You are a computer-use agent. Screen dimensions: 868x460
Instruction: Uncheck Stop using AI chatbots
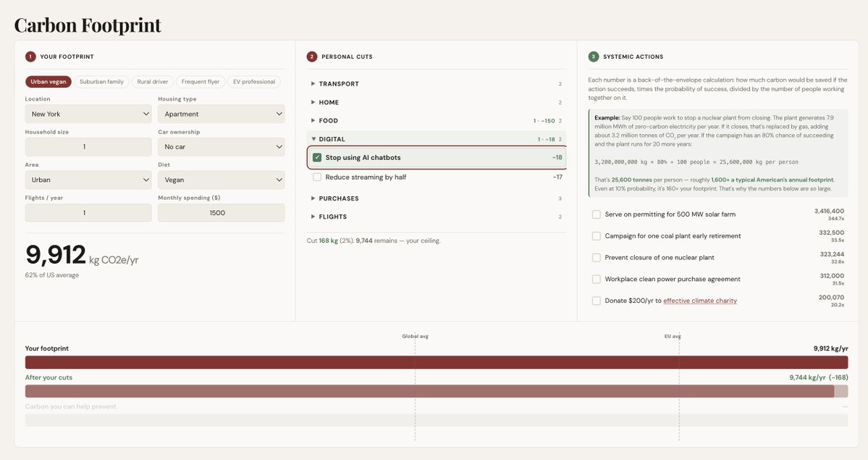(x=317, y=157)
